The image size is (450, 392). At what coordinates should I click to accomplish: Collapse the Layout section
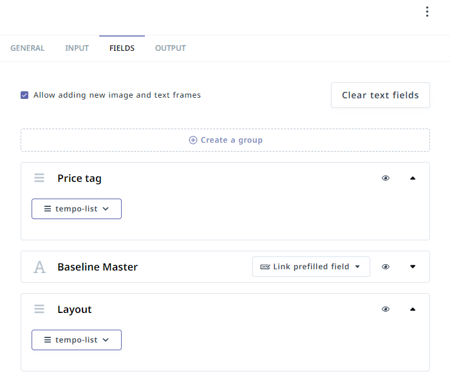[413, 309]
